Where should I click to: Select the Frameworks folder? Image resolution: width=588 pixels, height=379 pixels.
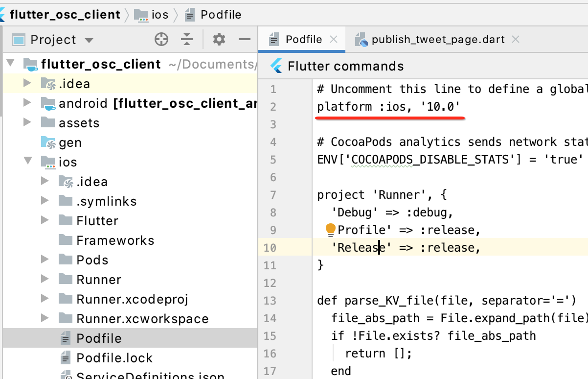click(x=130, y=240)
